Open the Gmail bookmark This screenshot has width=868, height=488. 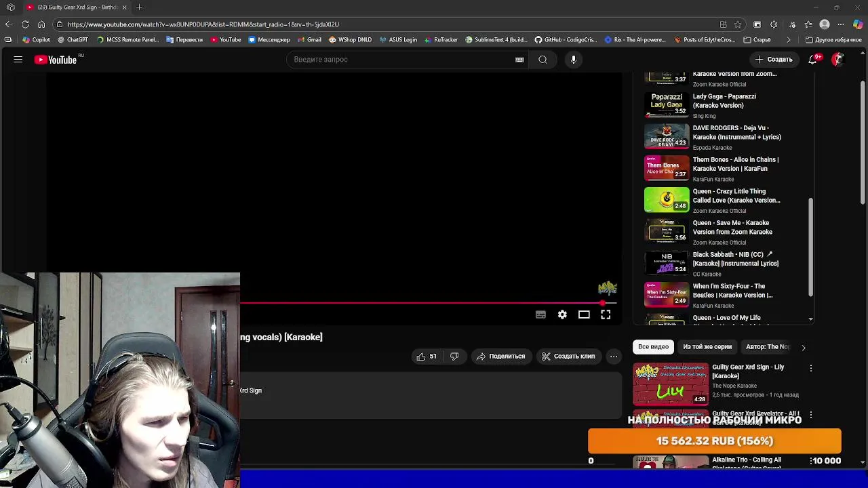point(309,40)
